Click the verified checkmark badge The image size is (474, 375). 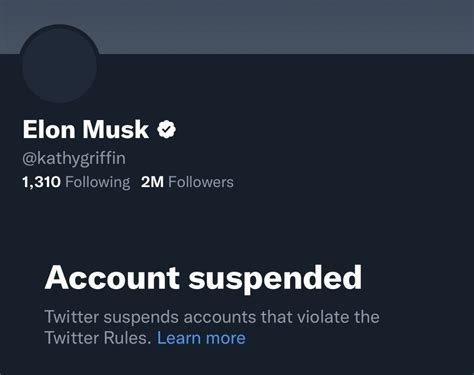click(x=167, y=129)
